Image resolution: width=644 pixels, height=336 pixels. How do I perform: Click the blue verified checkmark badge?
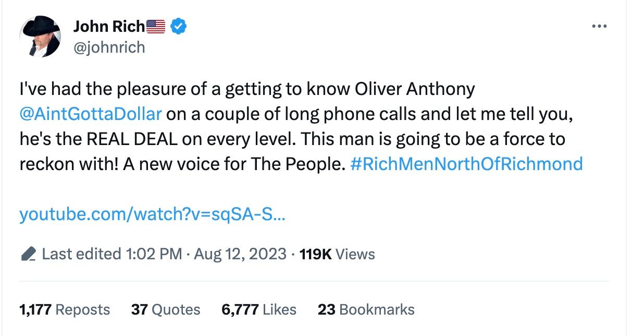[179, 26]
